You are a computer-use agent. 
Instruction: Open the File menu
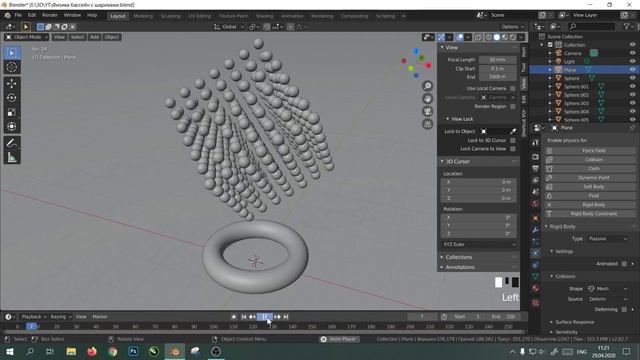18,15
